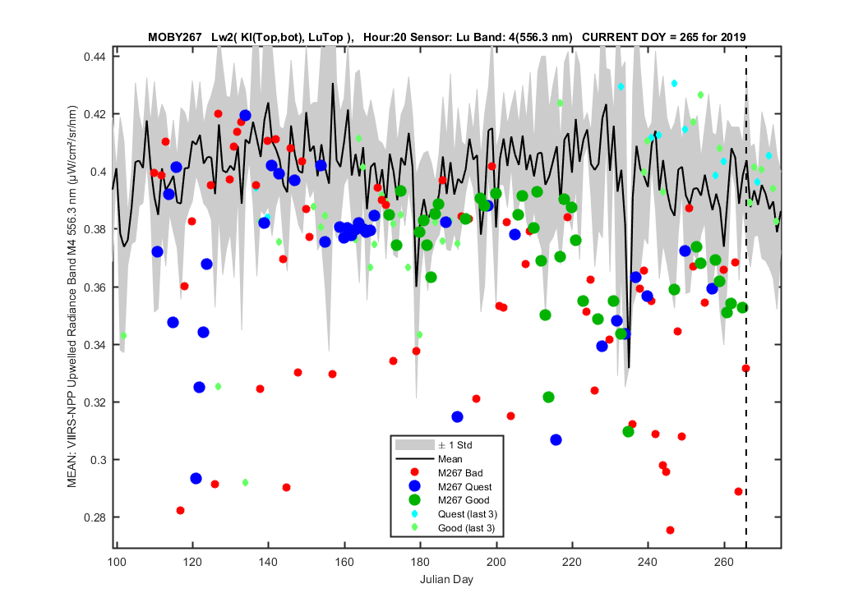The image size is (863, 616).
Task: Click the 'Julian Day' x-axis label
Action: (x=446, y=579)
